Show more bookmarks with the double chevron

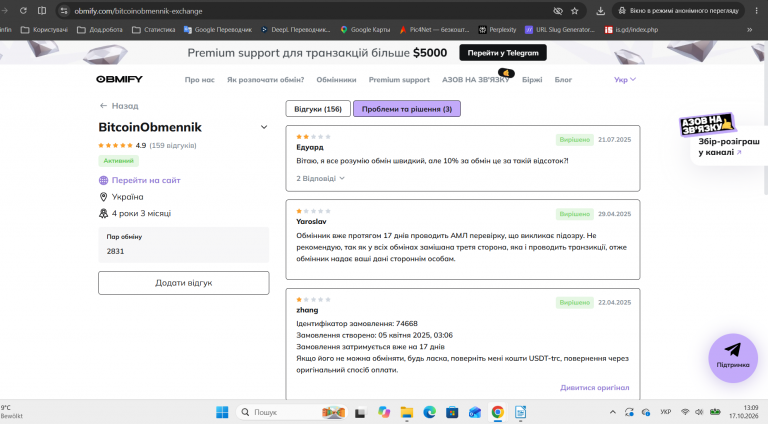click(749, 30)
